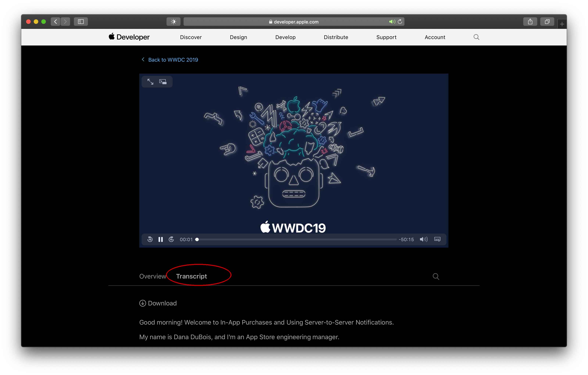Toggle Safari sidebar panel

(81, 22)
